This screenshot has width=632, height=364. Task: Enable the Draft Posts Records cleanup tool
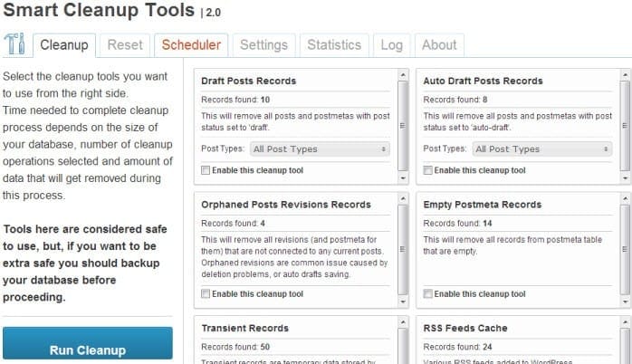coord(206,170)
